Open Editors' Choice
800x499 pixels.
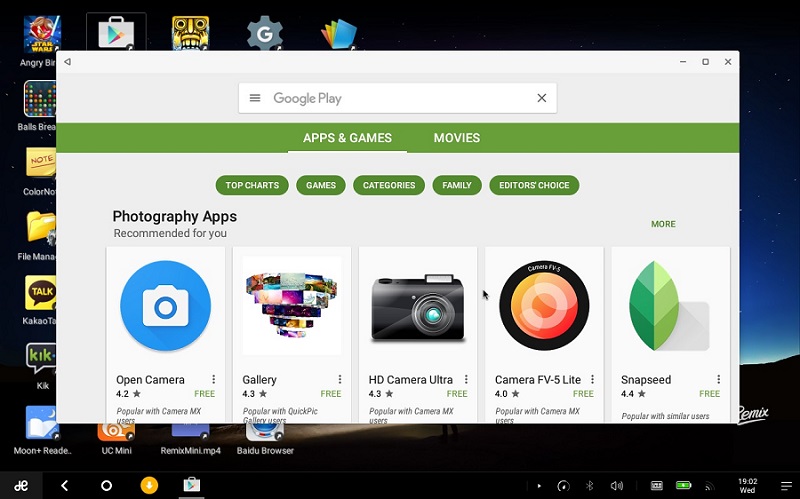click(x=534, y=185)
